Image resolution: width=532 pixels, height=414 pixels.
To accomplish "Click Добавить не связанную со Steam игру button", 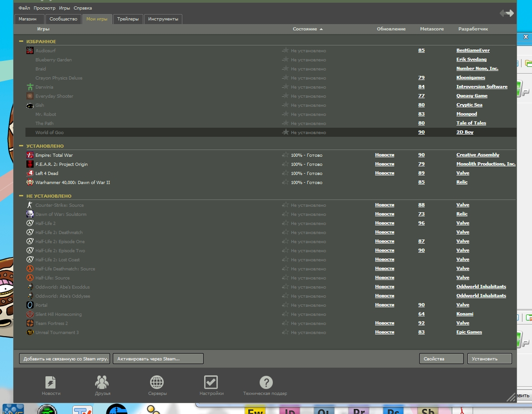I will [65, 359].
